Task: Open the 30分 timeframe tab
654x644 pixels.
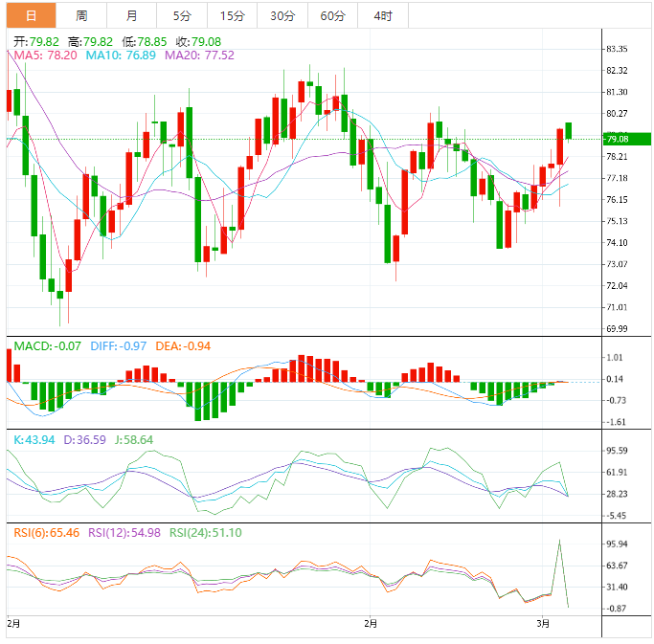Action: click(x=282, y=16)
